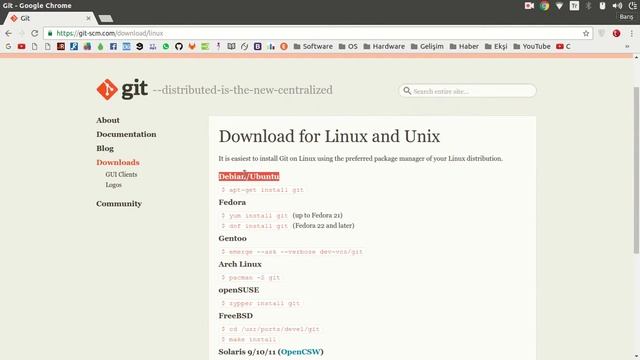Click the 'zypper install git' command
The image size is (640, 360).
pos(260,303)
